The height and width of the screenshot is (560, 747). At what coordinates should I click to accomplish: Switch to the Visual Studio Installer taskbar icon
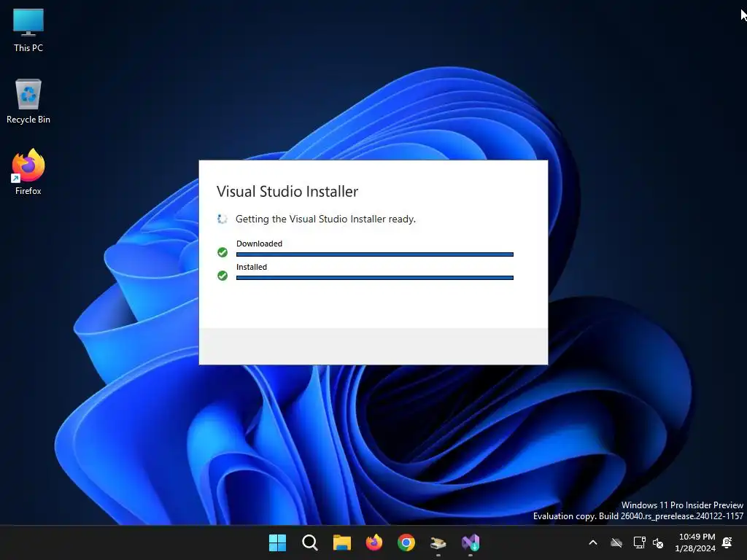point(471,542)
